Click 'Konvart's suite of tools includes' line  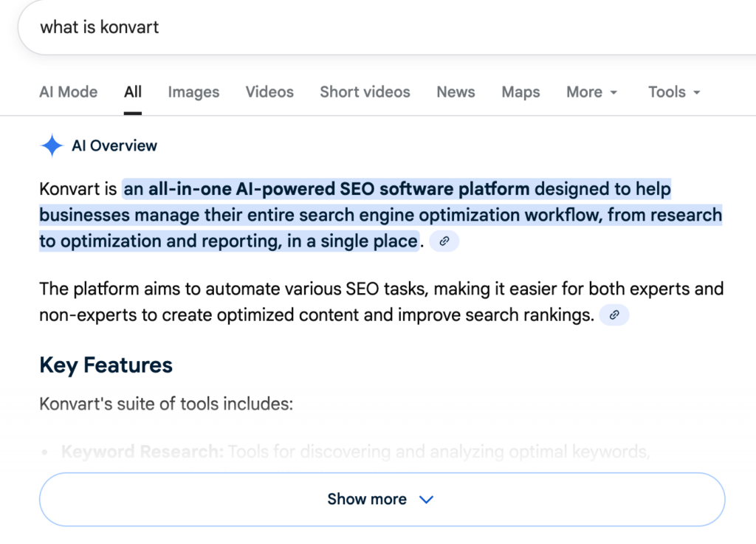click(x=166, y=404)
